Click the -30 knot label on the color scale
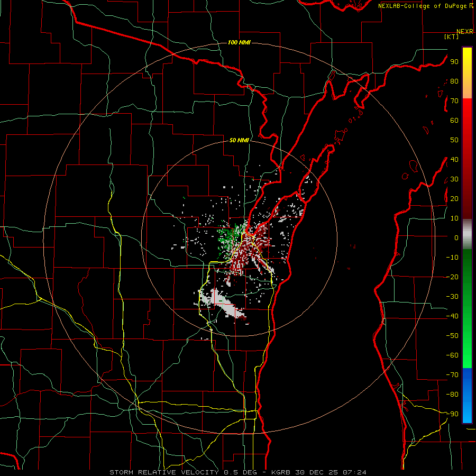476x476 pixels. [452, 297]
